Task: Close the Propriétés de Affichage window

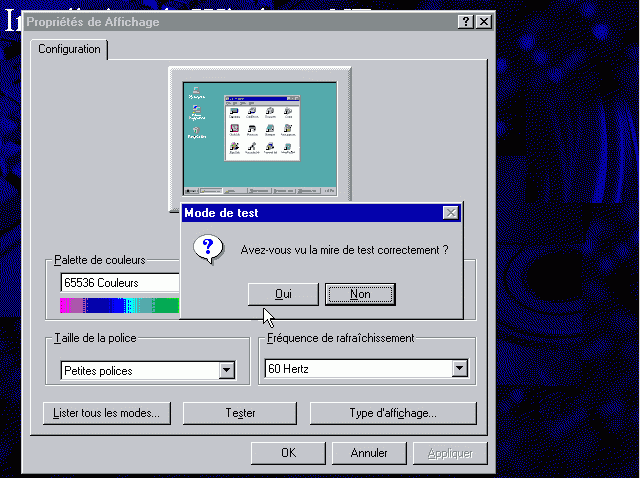Action: click(x=484, y=22)
